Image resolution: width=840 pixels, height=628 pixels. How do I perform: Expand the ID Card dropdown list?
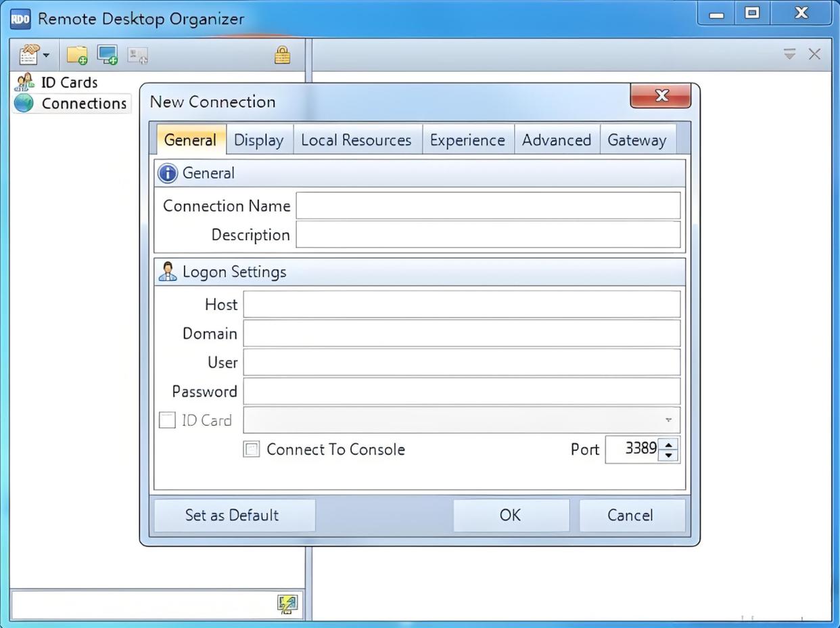[668, 420]
